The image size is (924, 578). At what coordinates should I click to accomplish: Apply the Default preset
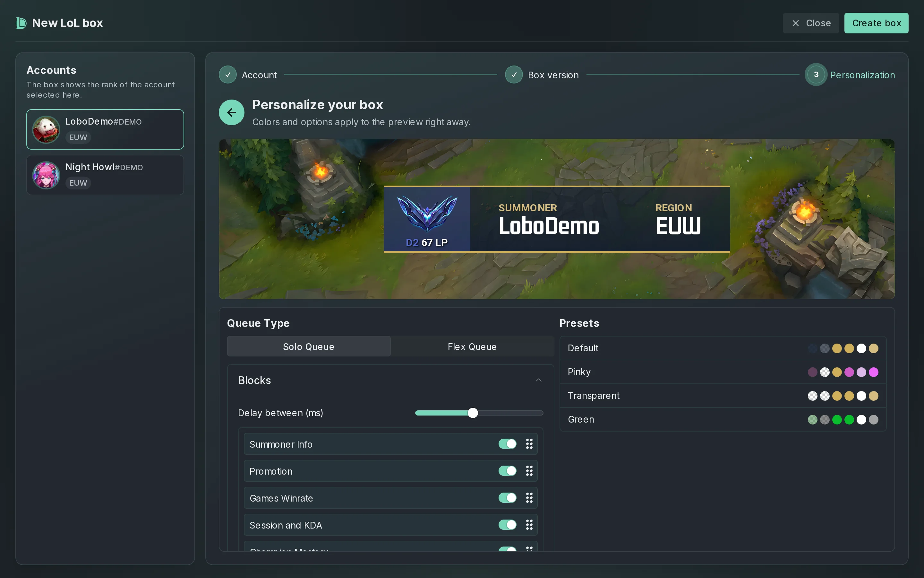pos(723,348)
